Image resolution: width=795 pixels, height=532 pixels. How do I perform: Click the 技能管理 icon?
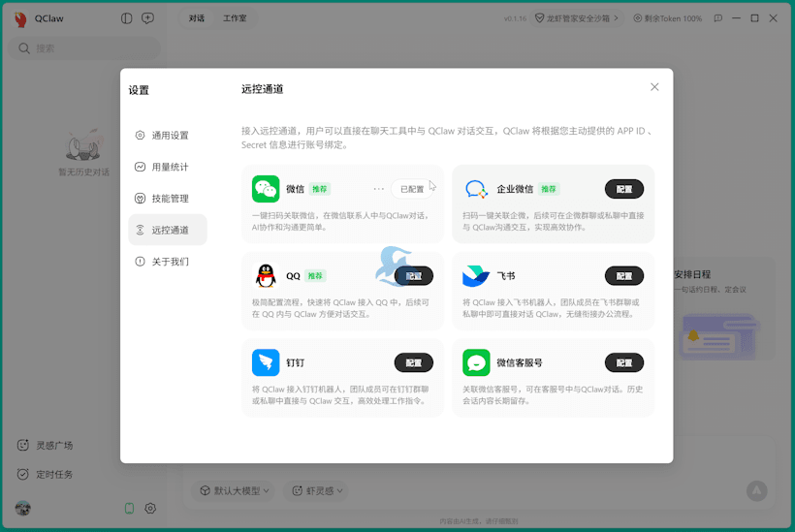coord(140,198)
